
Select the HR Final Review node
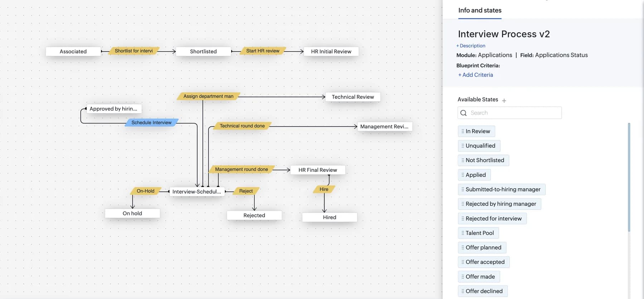click(318, 170)
